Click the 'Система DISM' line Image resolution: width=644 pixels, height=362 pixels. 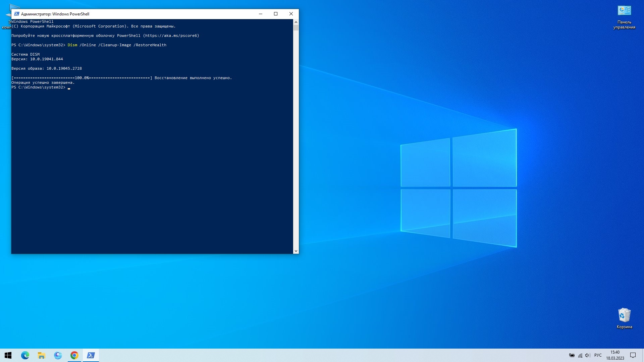[x=25, y=54]
